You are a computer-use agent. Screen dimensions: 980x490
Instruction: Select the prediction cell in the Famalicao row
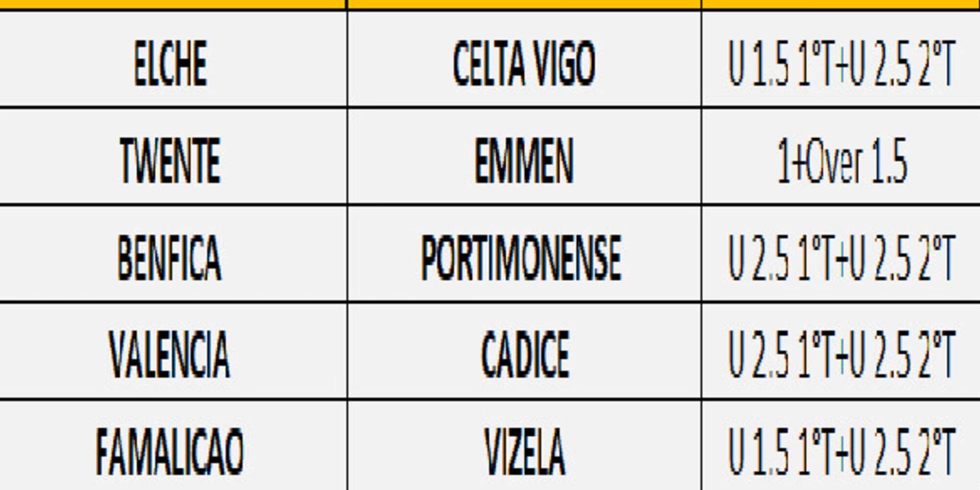tap(841, 451)
